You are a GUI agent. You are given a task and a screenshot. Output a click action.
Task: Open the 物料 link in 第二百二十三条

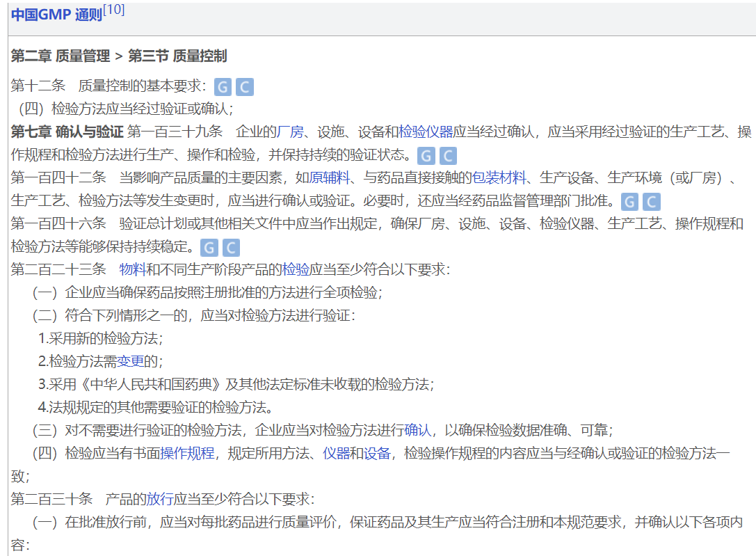coord(132,269)
